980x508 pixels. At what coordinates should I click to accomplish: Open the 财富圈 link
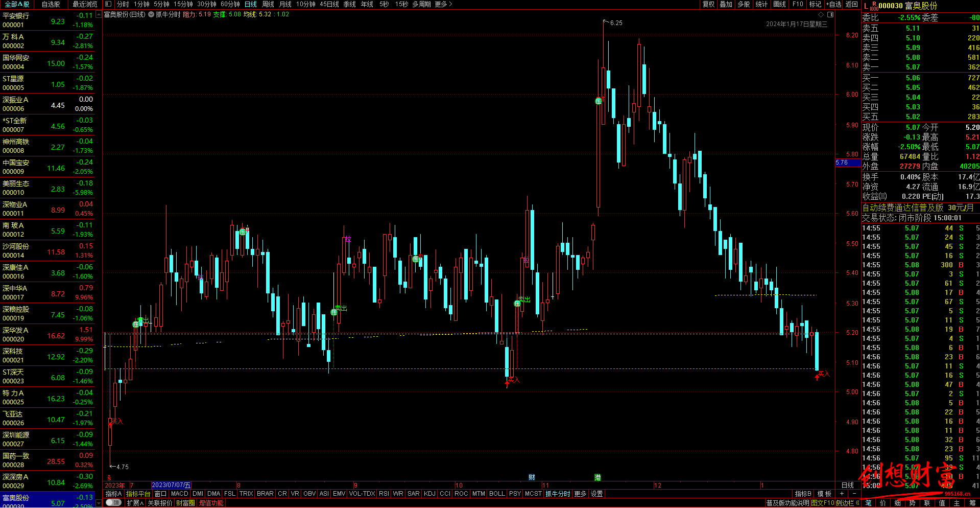[x=185, y=503]
